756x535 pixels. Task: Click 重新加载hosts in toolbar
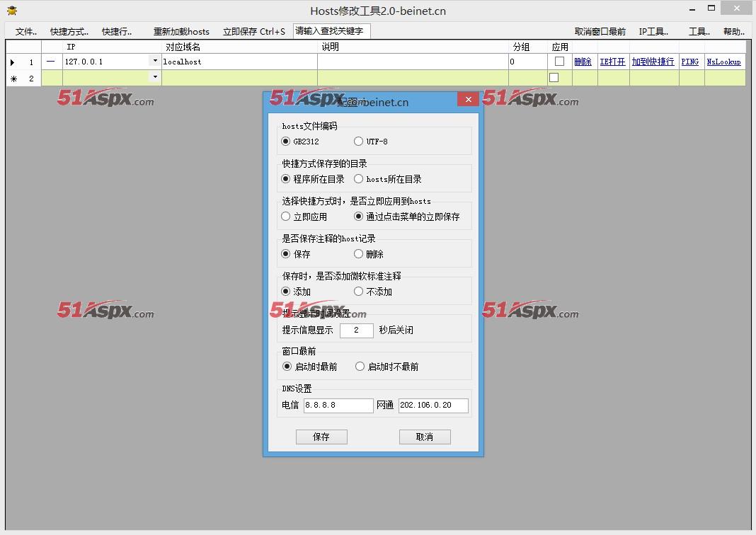coord(181,32)
